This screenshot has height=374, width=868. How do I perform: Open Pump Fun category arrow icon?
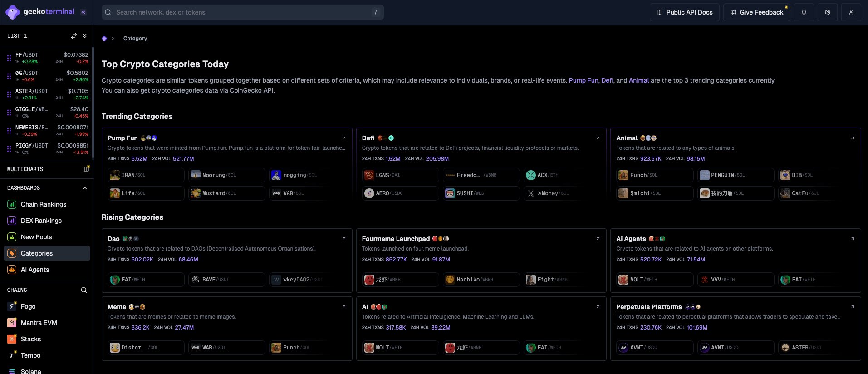pos(344,138)
